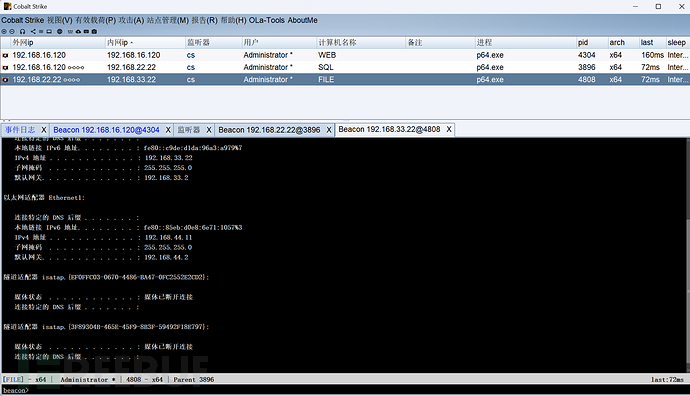Screen dimensions: 690x396
Task: Show the pivot graph via share icon
Action: pyautogui.click(x=33, y=32)
